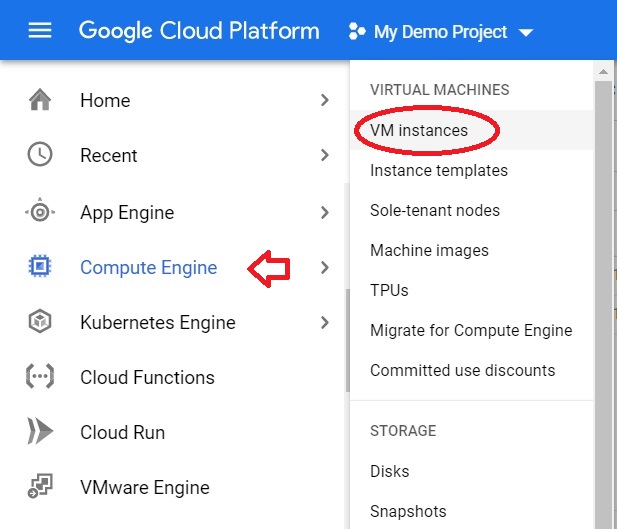
Task: Open Disks under Storage
Action: coord(390,471)
